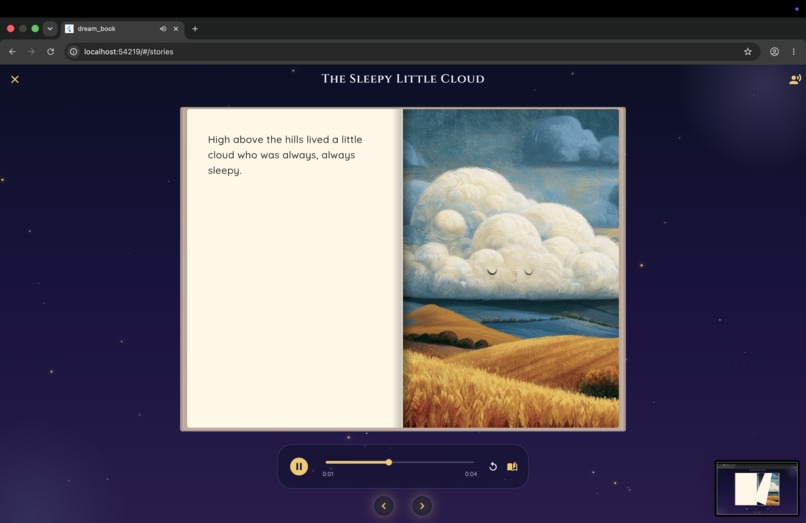
Task: View site information icon in address bar
Action: (74, 51)
